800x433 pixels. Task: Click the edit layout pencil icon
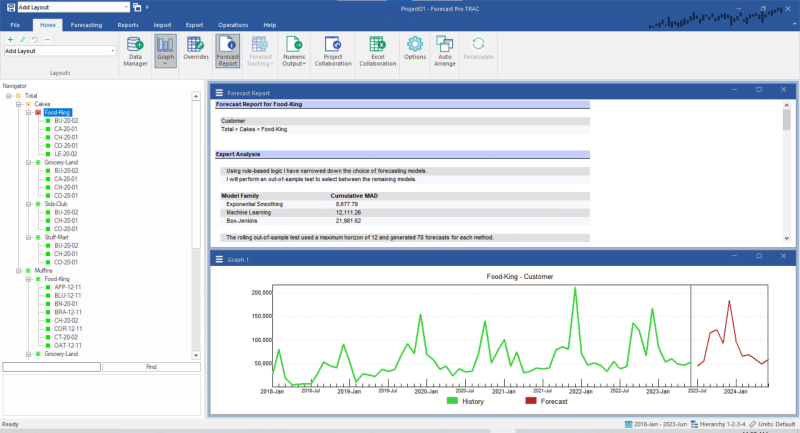[22, 39]
